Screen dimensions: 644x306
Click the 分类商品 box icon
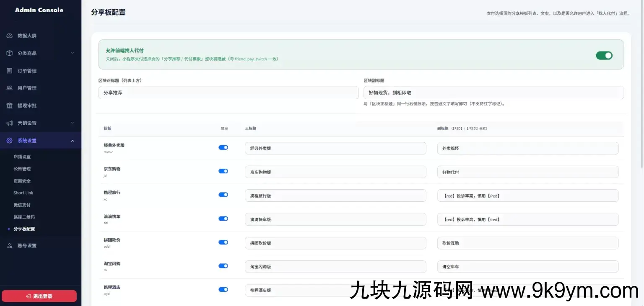pyautogui.click(x=10, y=53)
